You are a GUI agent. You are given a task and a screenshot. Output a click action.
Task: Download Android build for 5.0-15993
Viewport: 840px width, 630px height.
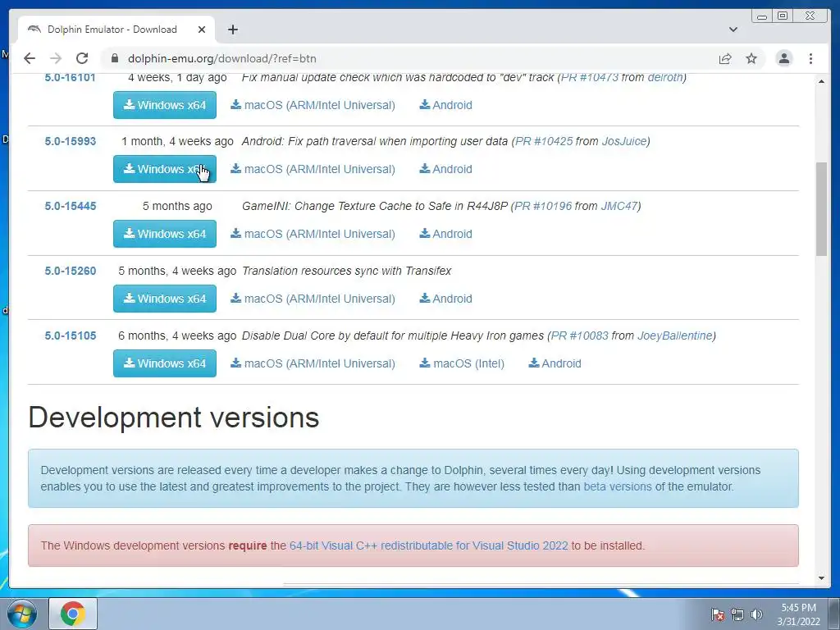coord(445,169)
